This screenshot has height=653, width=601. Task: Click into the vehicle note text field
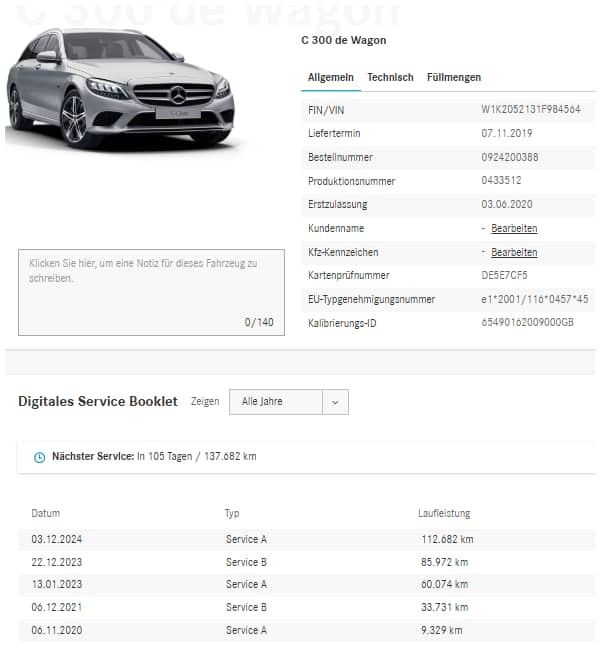click(151, 292)
